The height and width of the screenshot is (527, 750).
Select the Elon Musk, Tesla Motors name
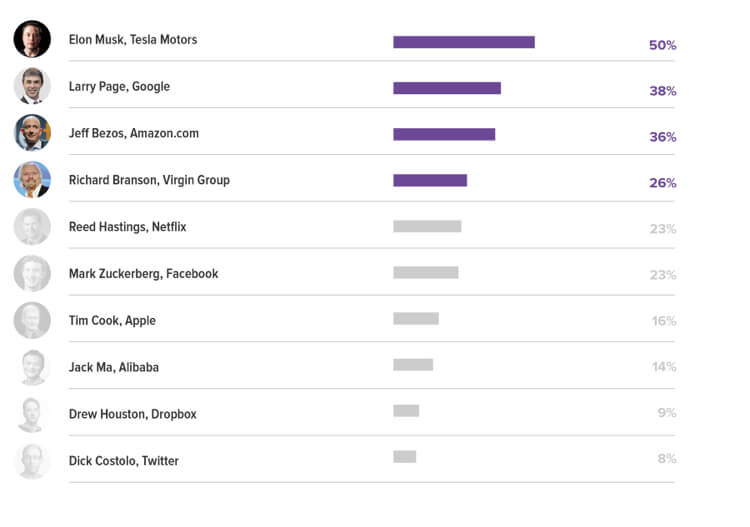[x=132, y=40]
